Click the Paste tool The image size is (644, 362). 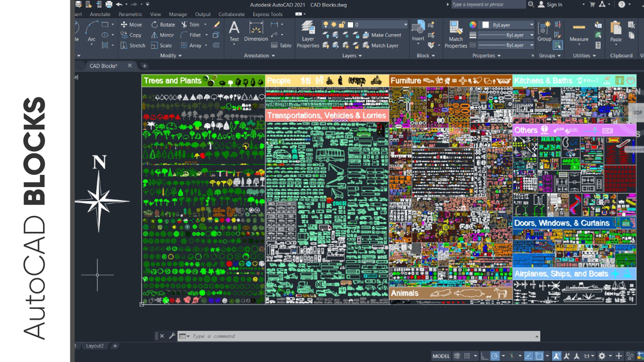(x=616, y=31)
